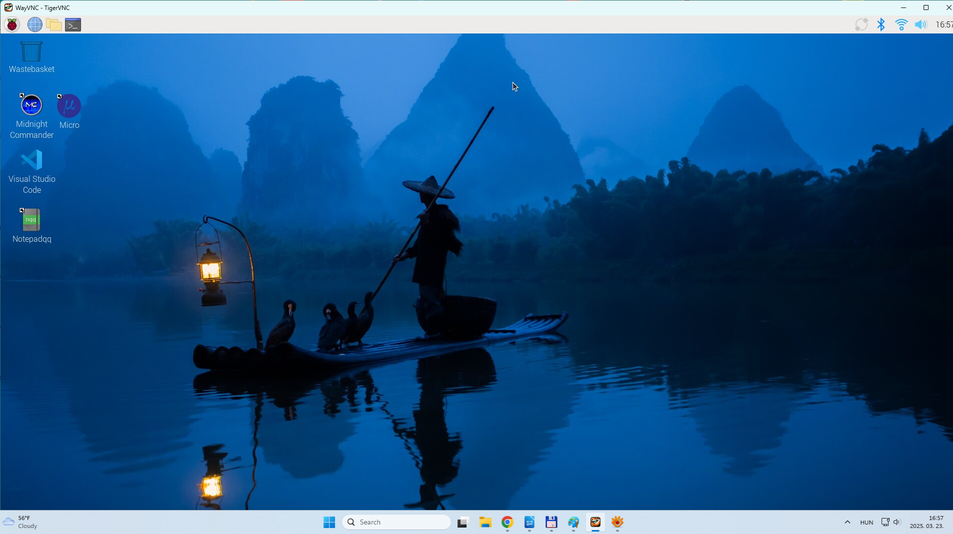Open the Windows clock showing 2025. 03. 23.

[x=927, y=522]
